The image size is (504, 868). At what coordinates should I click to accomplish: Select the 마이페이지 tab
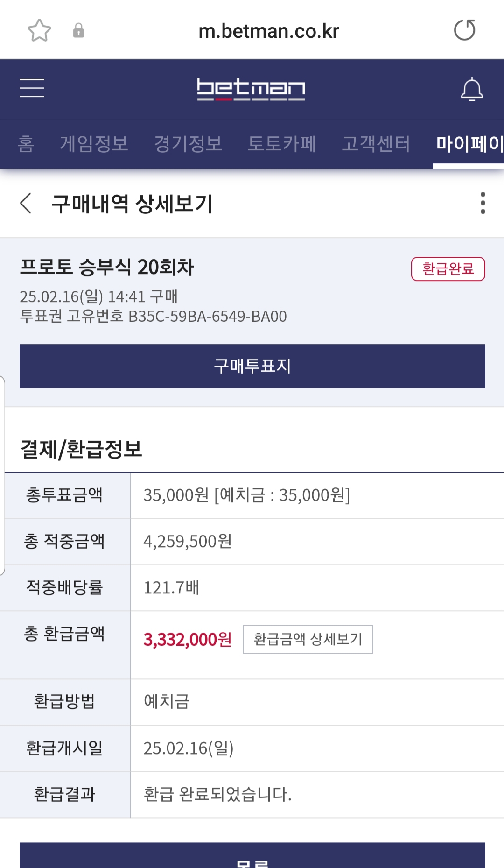[469, 143]
